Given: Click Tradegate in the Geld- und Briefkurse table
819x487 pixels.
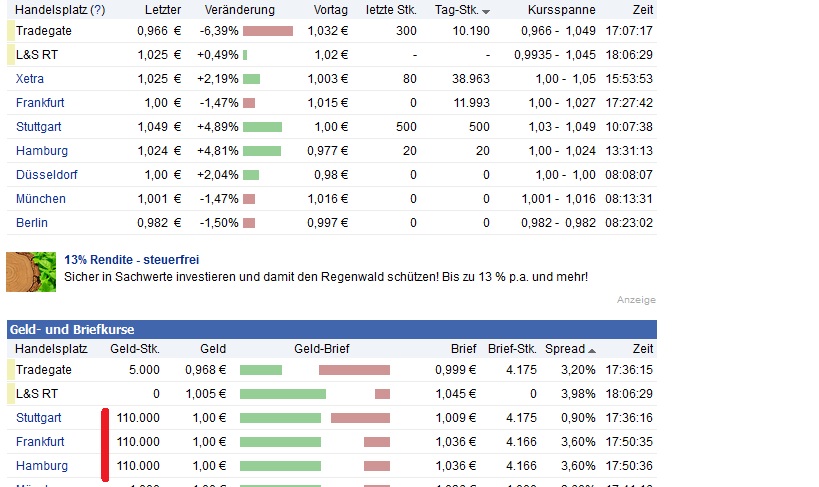Looking at the screenshot, I should (44, 370).
